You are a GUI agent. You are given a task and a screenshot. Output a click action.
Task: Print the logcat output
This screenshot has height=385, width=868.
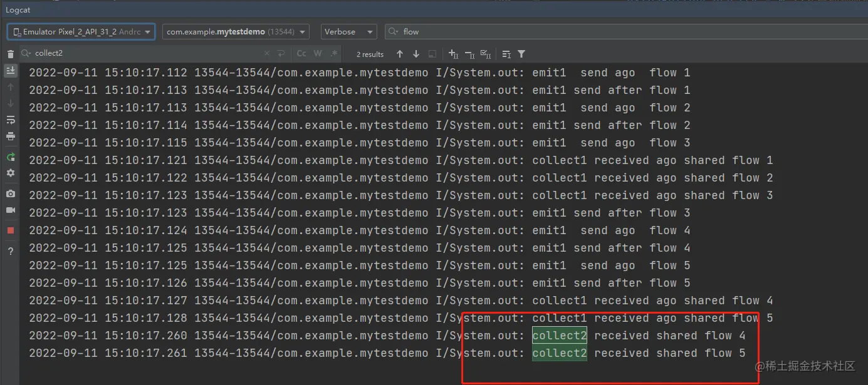(x=10, y=136)
